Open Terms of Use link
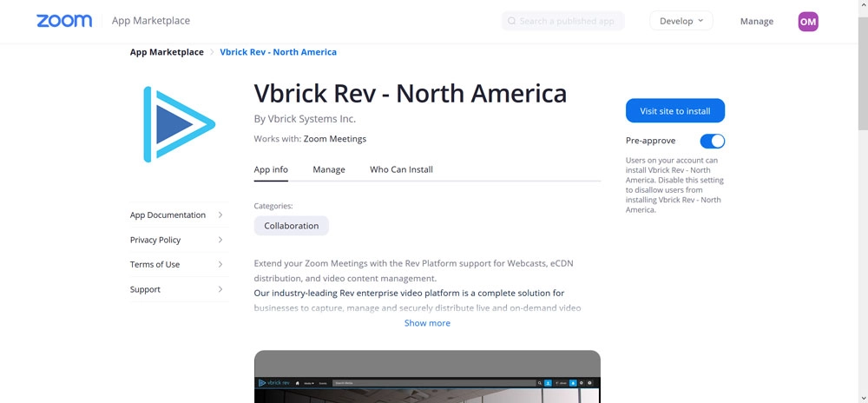Viewport: 868px width, 403px height. tap(155, 265)
